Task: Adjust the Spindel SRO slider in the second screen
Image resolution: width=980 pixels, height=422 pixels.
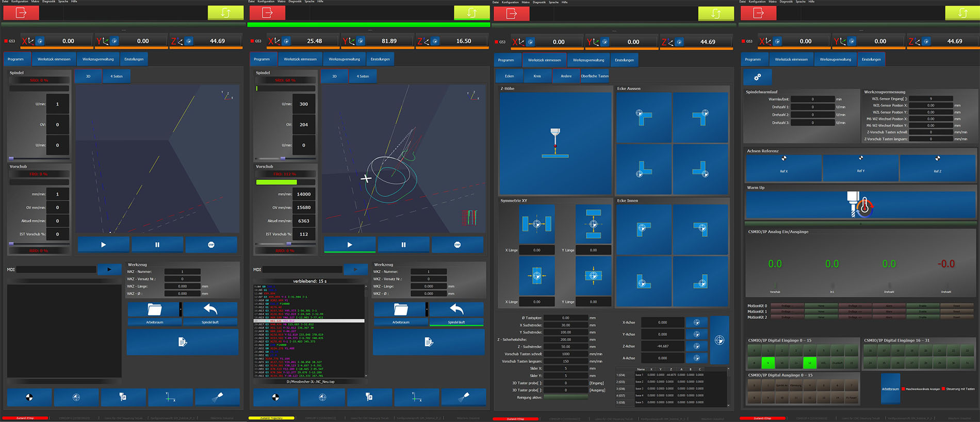Action: (x=283, y=158)
